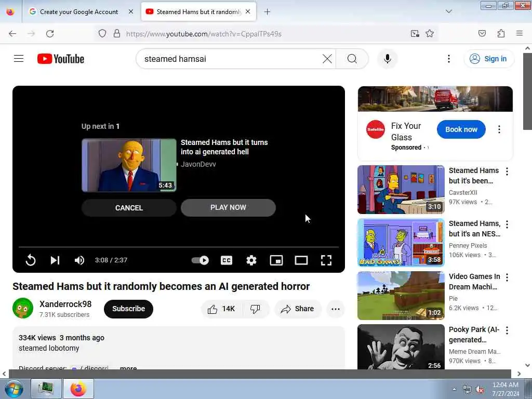The height and width of the screenshot is (399, 532).
Task: Open the Windows Start menu
Action: (14, 389)
